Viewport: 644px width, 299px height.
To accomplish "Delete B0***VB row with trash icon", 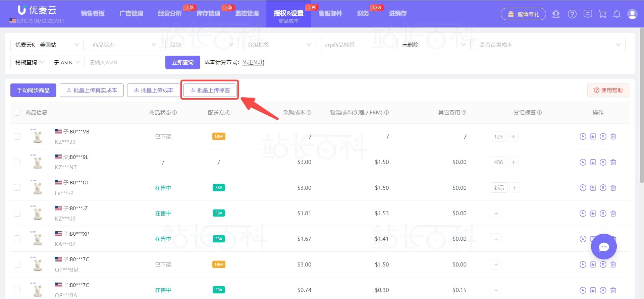I will pyautogui.click(x=613, y=136).
